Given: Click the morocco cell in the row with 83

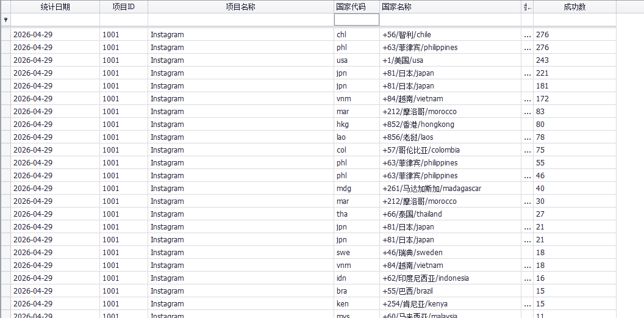Looking at the screenshot, I should pyautogui.click(x=451, y=111).
